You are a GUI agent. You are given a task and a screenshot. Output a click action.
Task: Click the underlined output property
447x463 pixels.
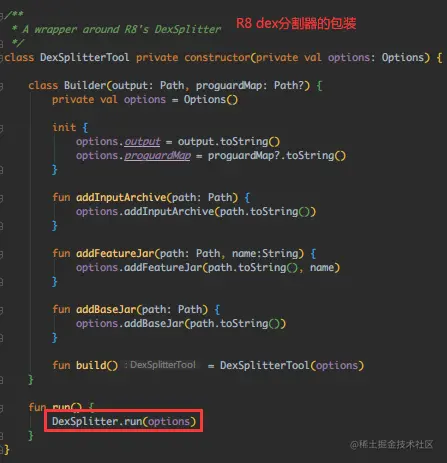click(x=142, y=142)
